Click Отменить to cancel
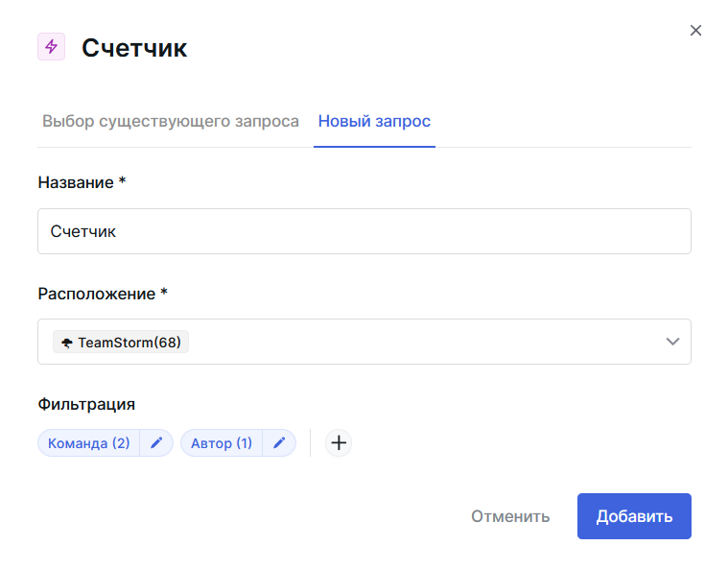Screen dimensions: 728x569 510,516
